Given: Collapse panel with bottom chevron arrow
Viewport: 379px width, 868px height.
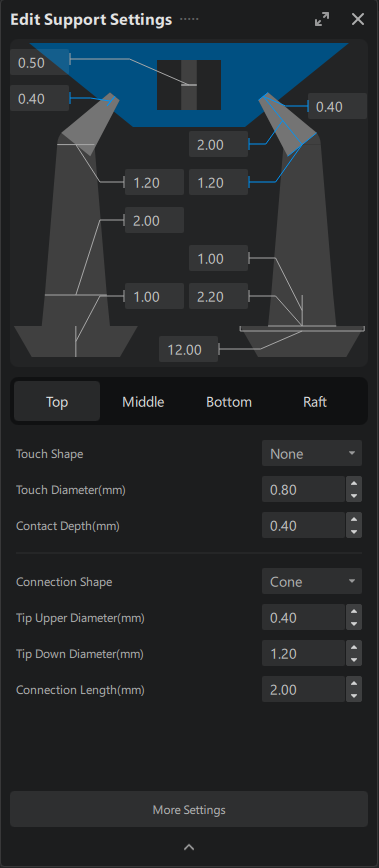Looking at the screenshot, I should 189,847.
